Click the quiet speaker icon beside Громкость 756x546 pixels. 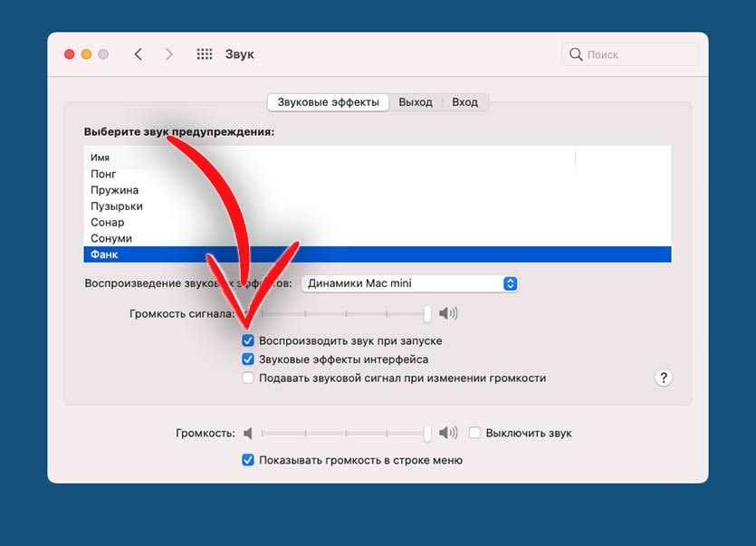tap(248, 433)
